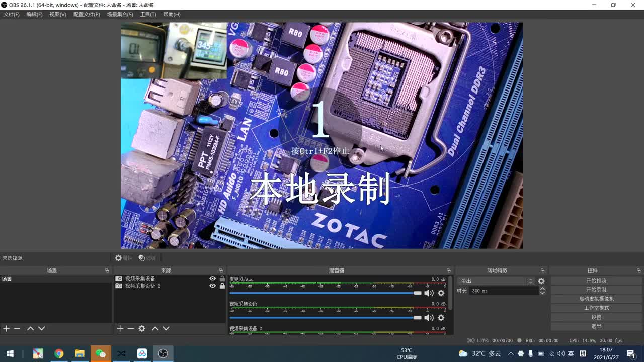The height and width of the screenshot is (362, 644).
Task: Open the 配置文件(P) menu
Action: (x=87, y=14)
